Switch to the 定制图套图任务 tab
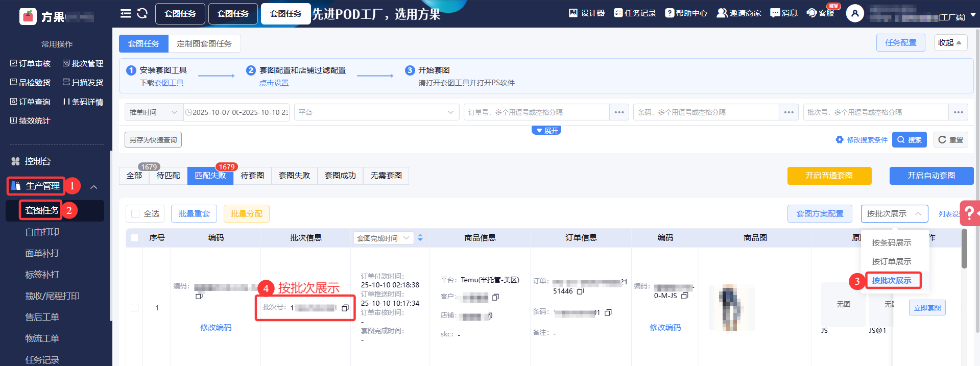The height and width of the screenshot is (366, 980). coord(204,44)
